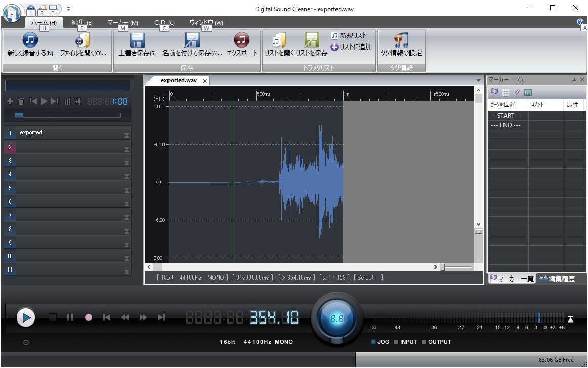Click the hourglass marker on track row 5

(127, 191)
